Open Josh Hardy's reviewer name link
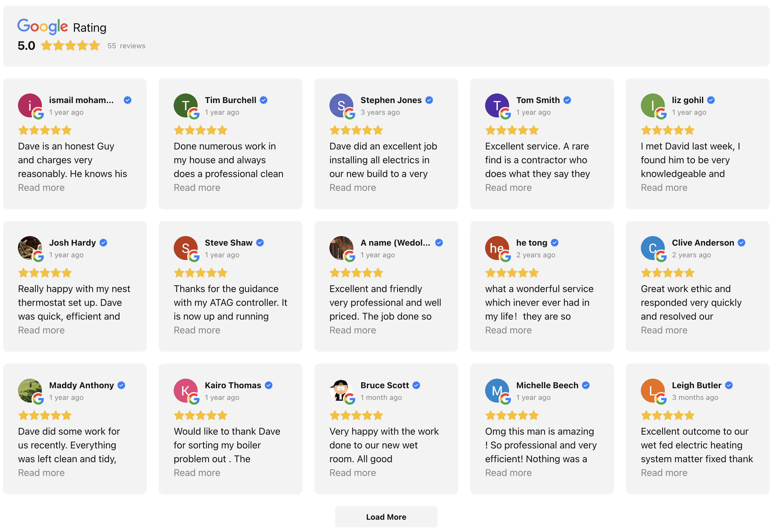 coord(72,243)
